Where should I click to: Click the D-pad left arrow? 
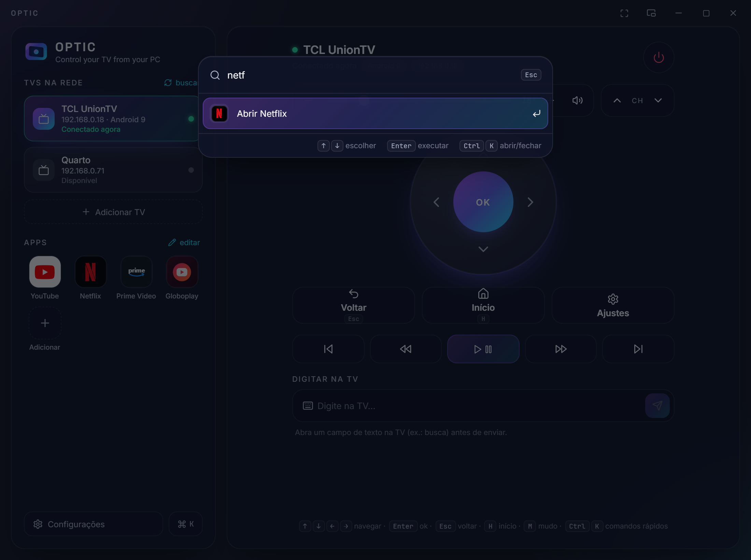click(x=436, y=202)
